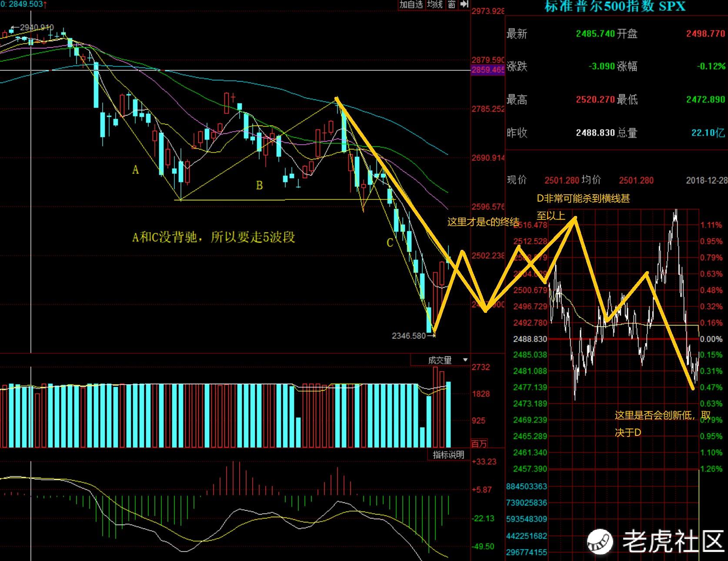Click intraday price label 2457.390
This screenshot has width=728, height=561.
tap(530, 468)
